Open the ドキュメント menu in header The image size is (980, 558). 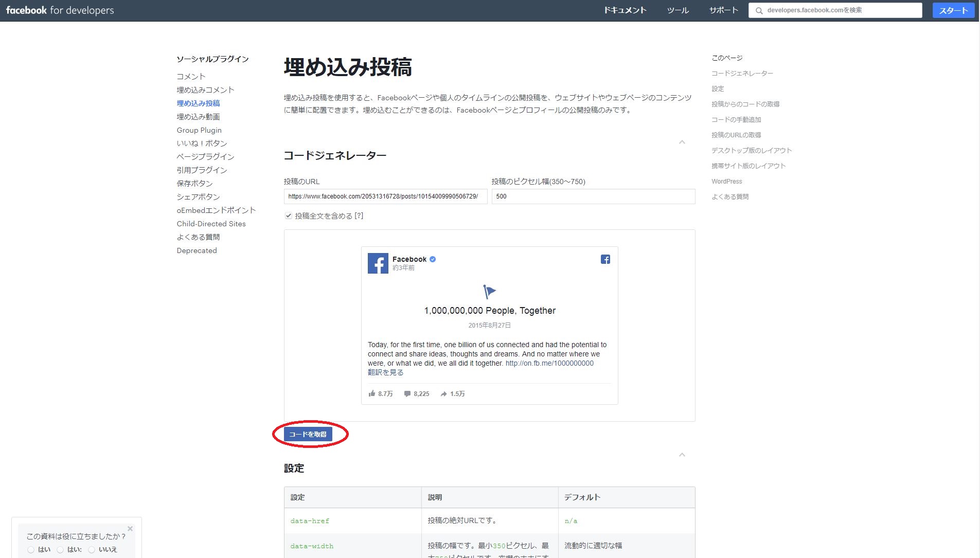[x=625, y=10]
